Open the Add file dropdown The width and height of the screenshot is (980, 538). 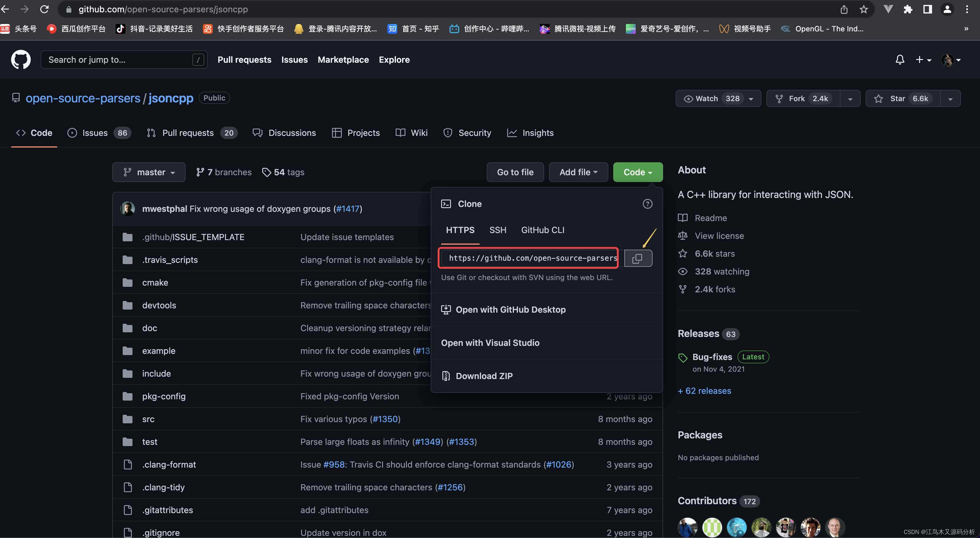[x=578, y=172]
